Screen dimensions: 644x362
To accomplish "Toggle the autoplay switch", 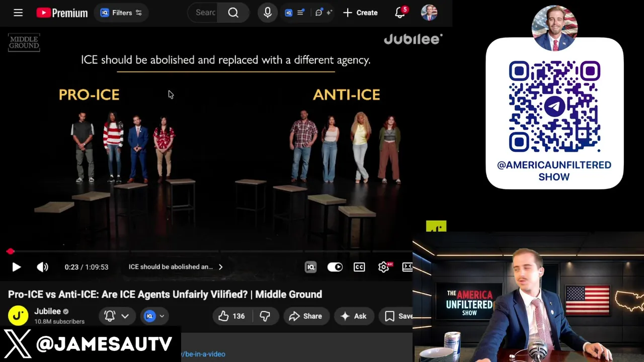I will [335, 267].
